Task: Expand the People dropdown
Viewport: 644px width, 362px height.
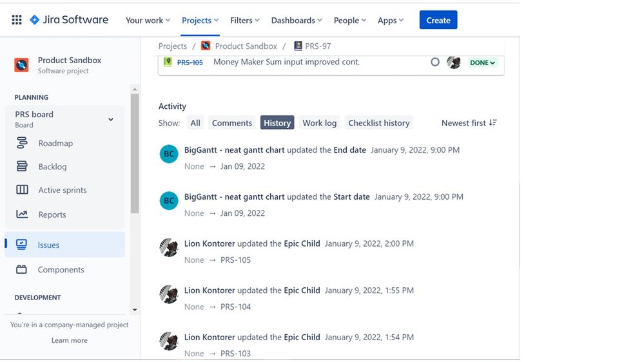Action: tap(349, 20)
